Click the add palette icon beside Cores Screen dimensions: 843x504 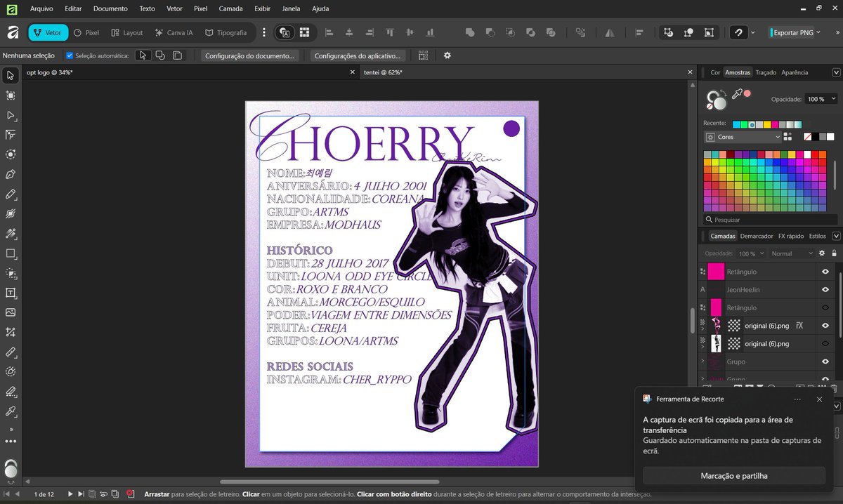(x=788, y=137)
